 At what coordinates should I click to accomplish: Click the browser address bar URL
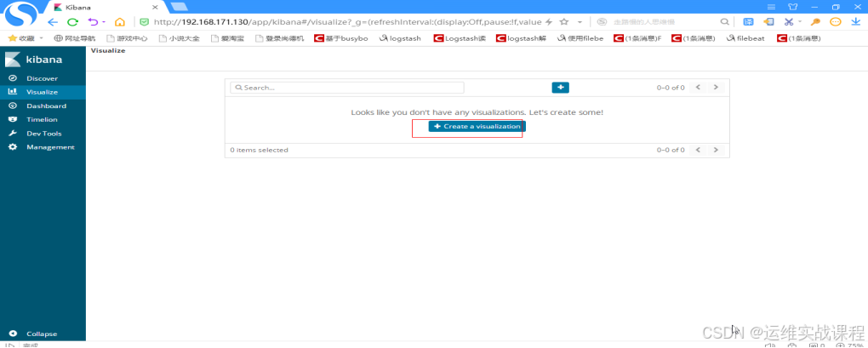click(347, 22)
